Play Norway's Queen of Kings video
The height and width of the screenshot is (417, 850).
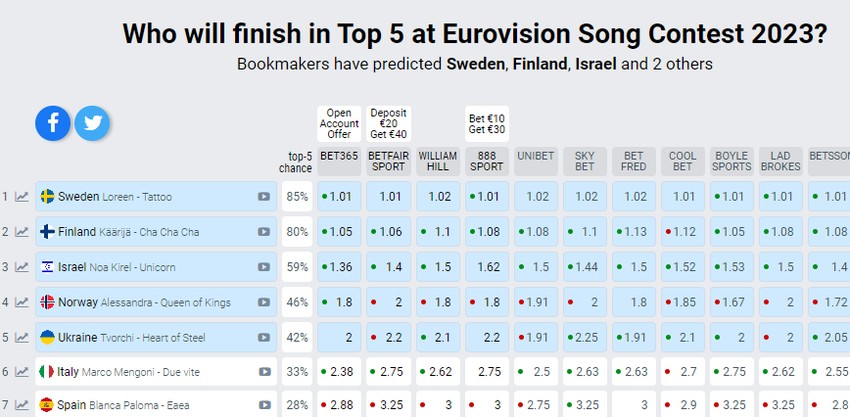pos(264,302)
